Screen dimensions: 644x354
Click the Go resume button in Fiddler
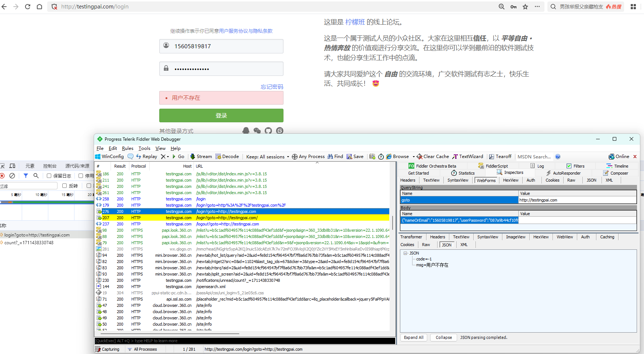178,157
